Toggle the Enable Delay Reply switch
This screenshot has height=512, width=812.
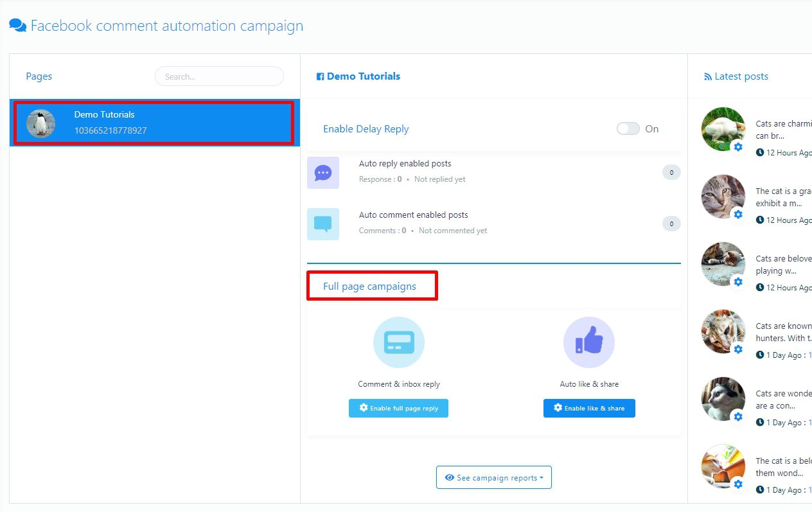click(628, 128)
